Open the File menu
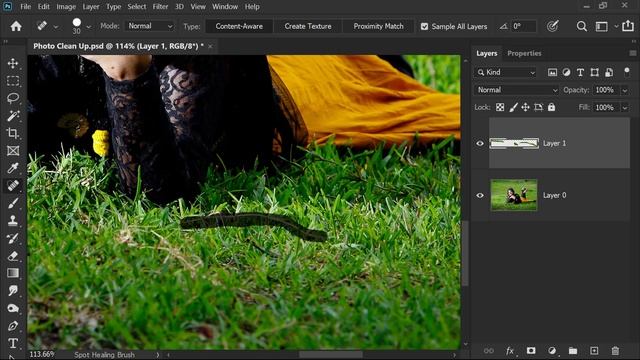Viewport: 640px width, 360px height. tap(26, 7)
